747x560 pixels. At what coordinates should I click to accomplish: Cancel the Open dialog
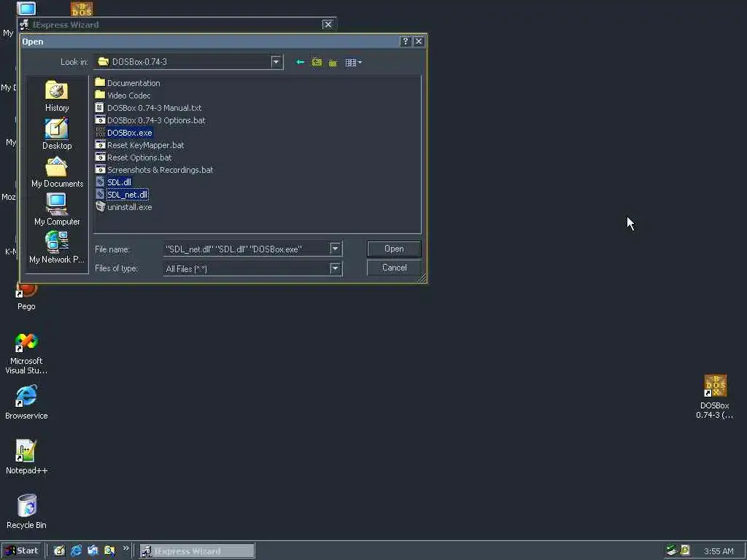[394, 268]
